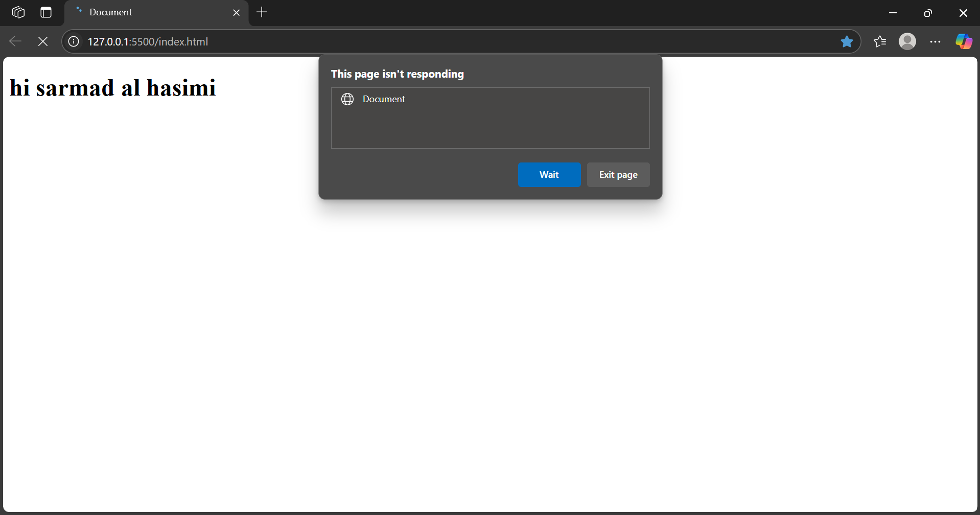Restore down the browser window
The width and height of the screenshot is (980, 515).
(928, 13)
